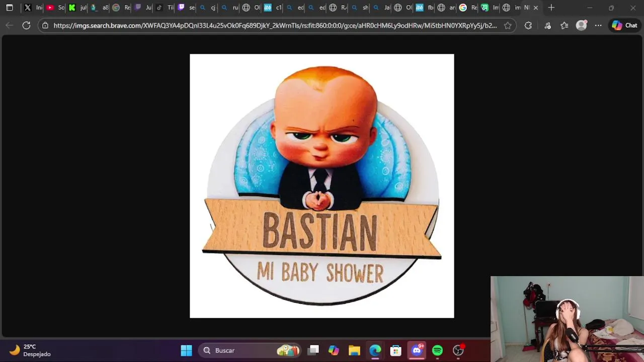Image resolution: width=644 pixels, height=362 pixels.
Task: Open Settings and more menu
Action: click(598, 25)
